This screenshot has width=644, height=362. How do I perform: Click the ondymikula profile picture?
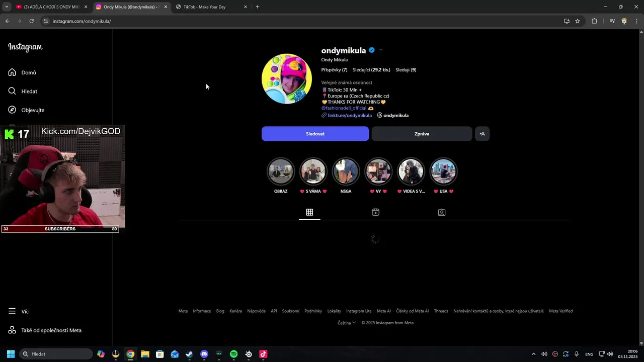point(287,79)
